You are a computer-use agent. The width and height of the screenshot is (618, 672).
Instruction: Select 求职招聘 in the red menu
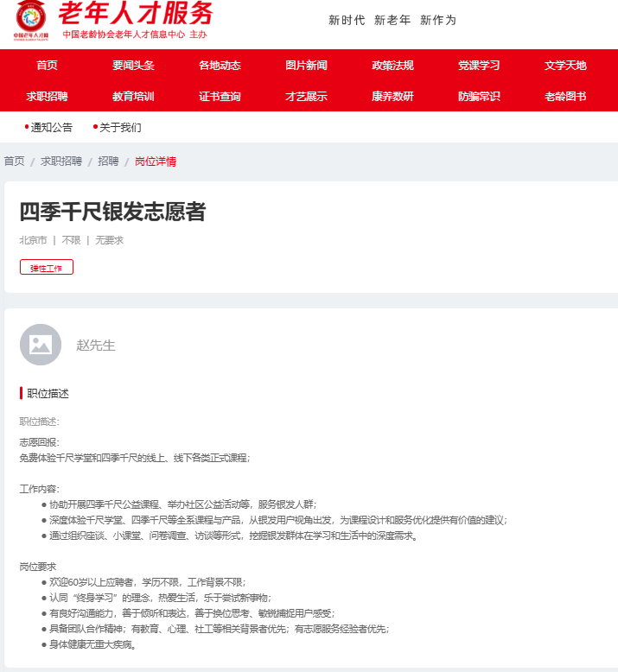coord(47,97)
